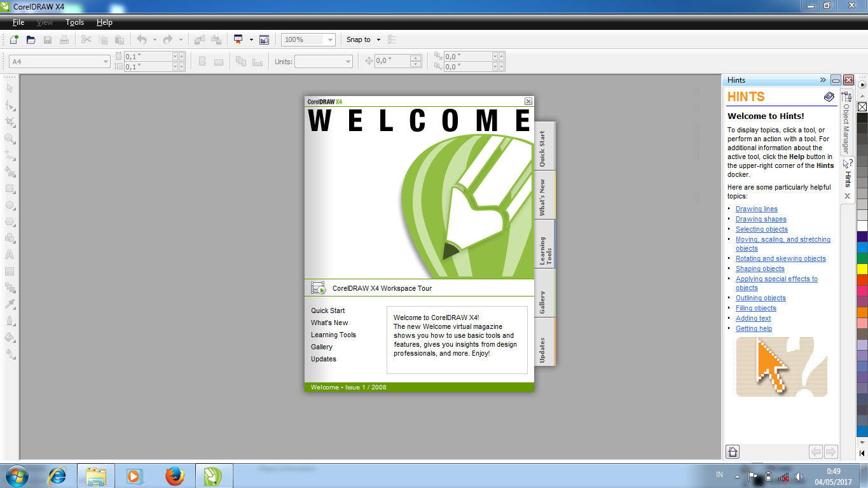
Task: Pick the No Color swatch with X
Action: [862, 107]
